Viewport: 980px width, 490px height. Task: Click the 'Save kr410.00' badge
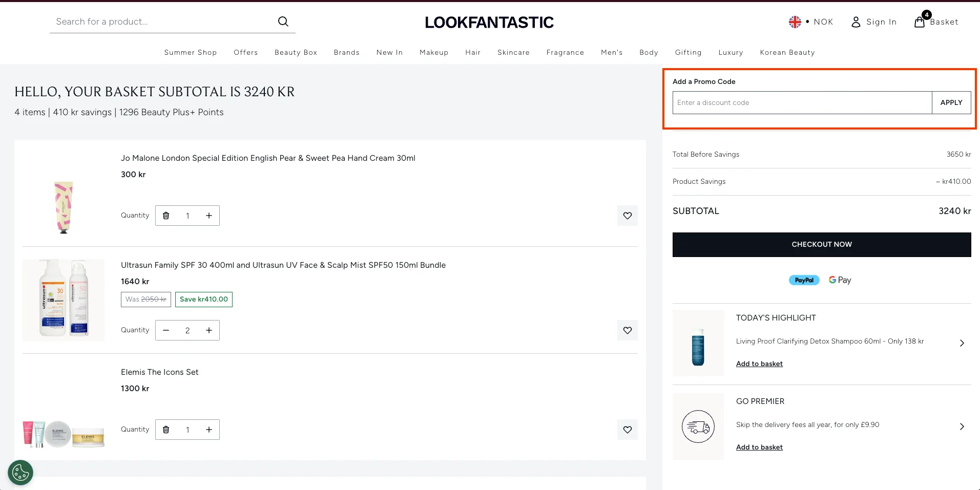[x=204, y=300]
